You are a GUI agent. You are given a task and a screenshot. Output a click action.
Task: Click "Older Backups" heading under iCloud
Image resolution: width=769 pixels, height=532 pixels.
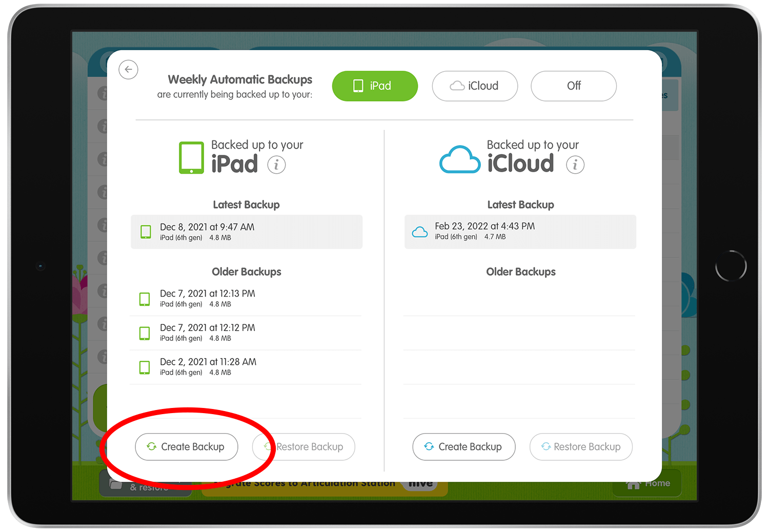coord(521,272)
